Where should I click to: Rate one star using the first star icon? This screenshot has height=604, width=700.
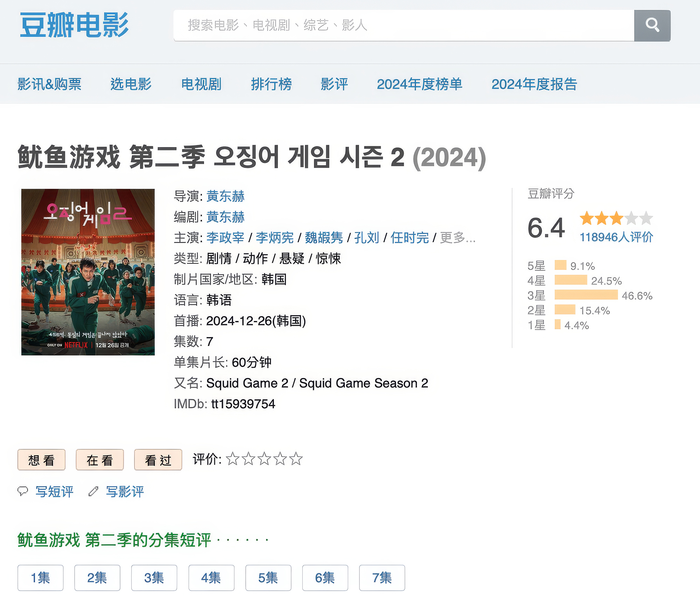pos(232,458)
